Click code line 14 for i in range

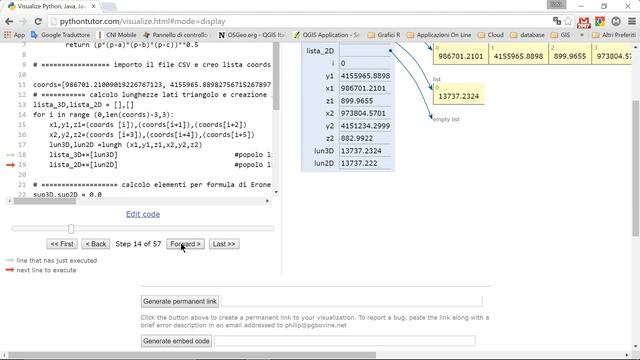point(103,115)
